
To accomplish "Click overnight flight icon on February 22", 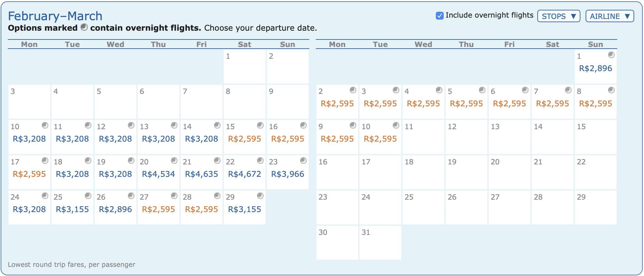I will point(260,161).
